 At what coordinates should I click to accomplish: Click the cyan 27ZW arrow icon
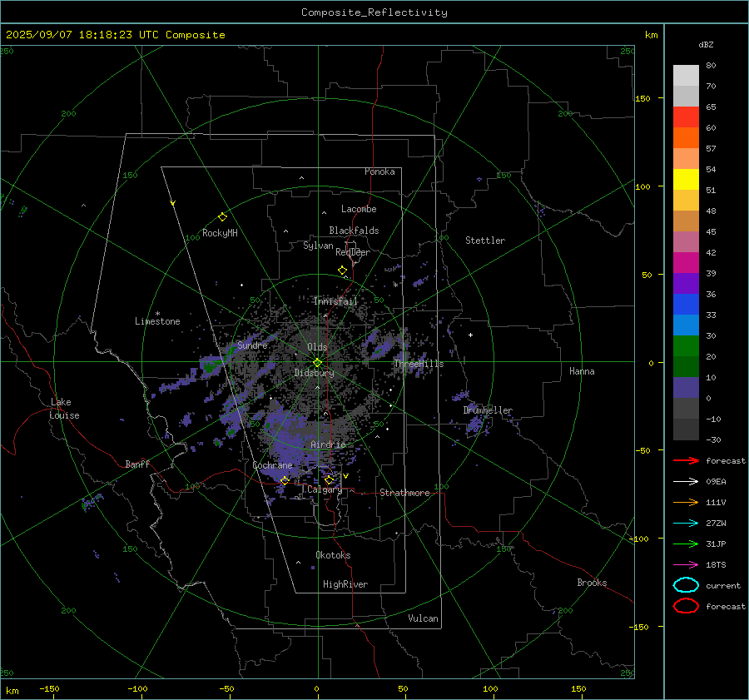(x=686, y=524)
